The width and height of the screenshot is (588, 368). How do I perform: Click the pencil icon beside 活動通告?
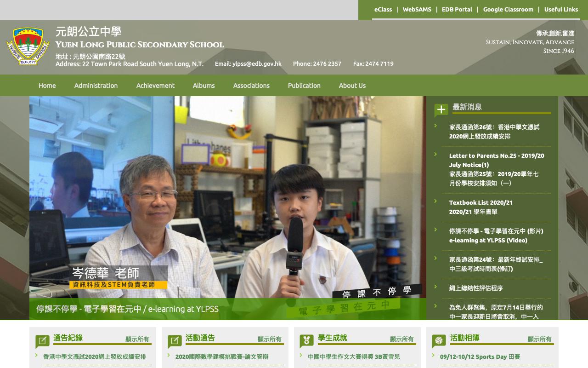(175, 341)
